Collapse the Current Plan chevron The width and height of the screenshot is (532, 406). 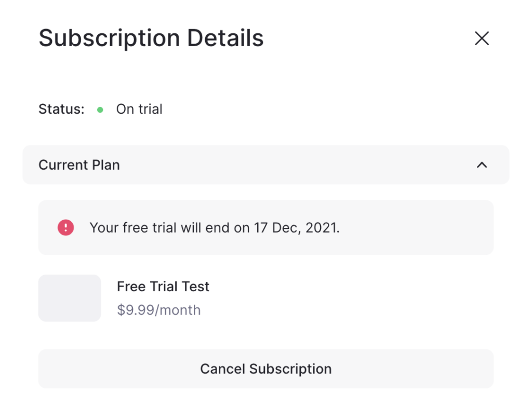tap(482, 165)
